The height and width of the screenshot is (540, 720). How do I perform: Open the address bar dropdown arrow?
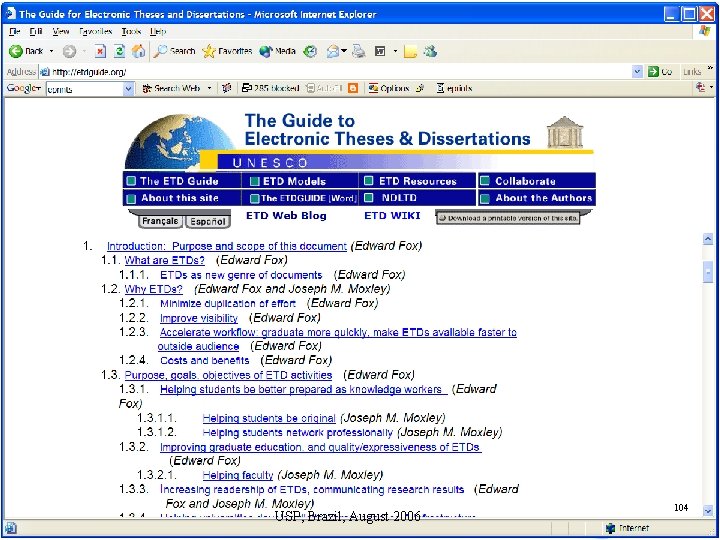[637, 72]
